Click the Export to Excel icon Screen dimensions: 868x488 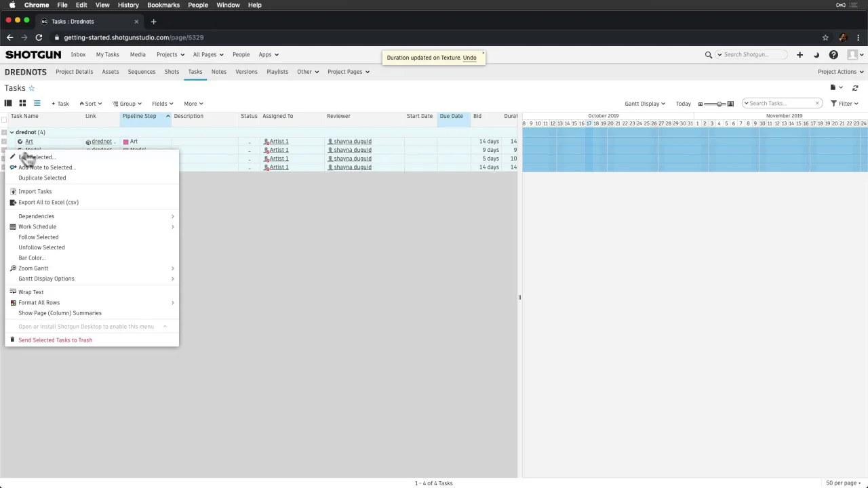(13, 202)
